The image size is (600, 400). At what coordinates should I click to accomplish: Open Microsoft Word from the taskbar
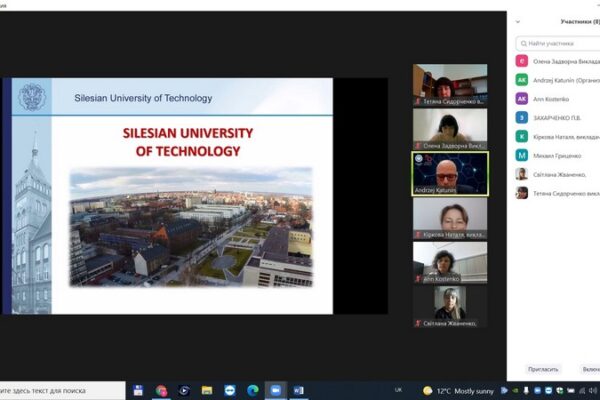(298, 390)
